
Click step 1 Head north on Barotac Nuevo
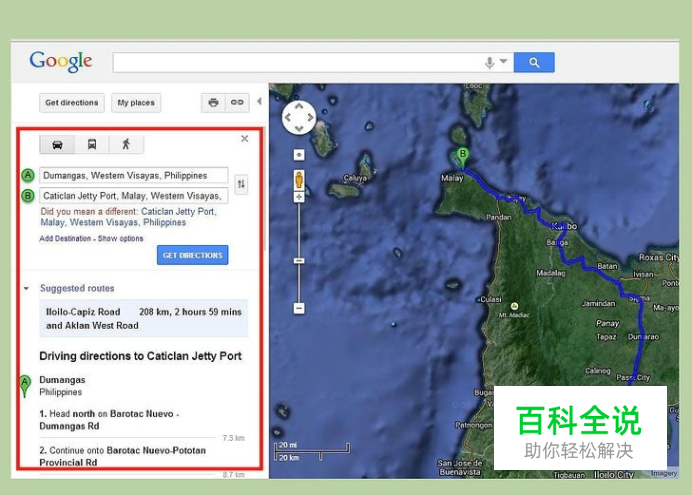109,420
